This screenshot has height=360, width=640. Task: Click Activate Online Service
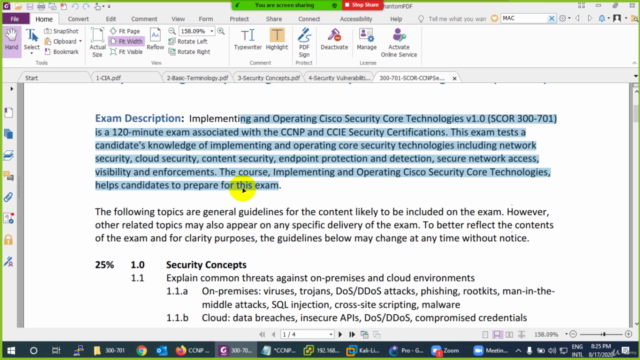pyautogui.click(x=399, y=42)
